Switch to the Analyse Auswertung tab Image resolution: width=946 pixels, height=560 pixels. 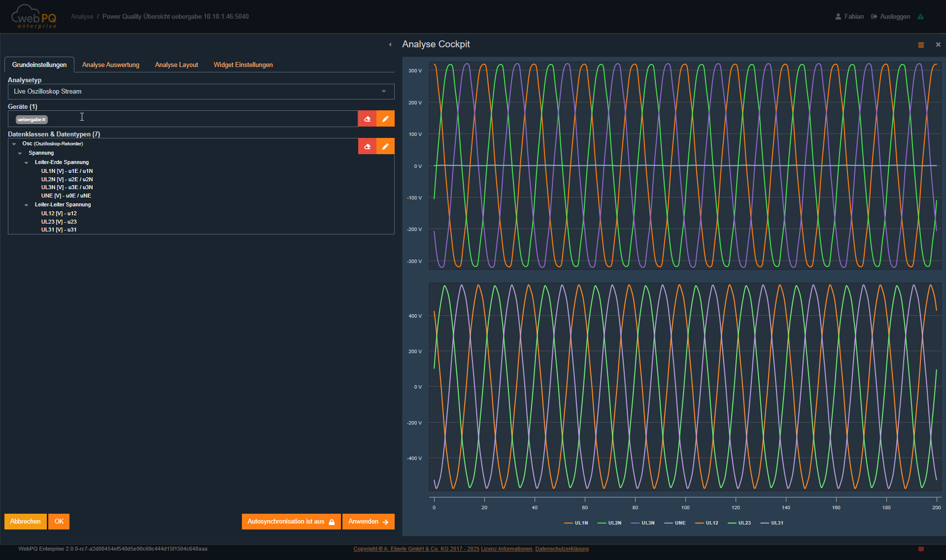coord(110,65)
